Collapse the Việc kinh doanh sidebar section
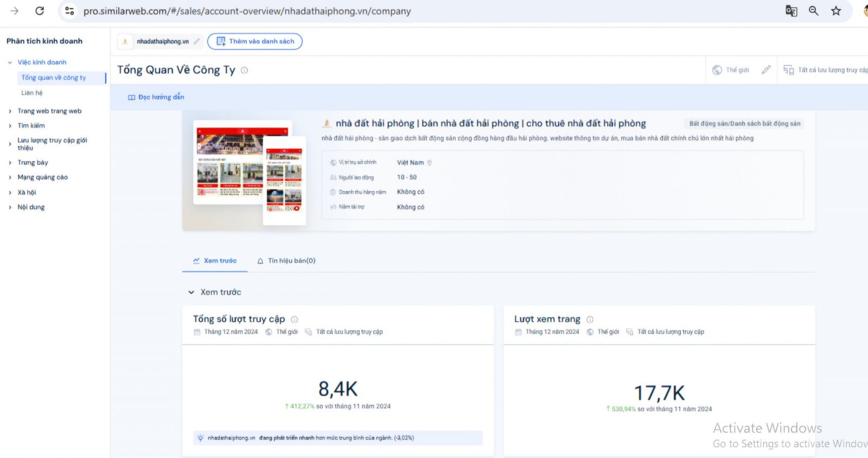This screenshot has height=458, width=868. pyautogui.click(x=10, y=62)
